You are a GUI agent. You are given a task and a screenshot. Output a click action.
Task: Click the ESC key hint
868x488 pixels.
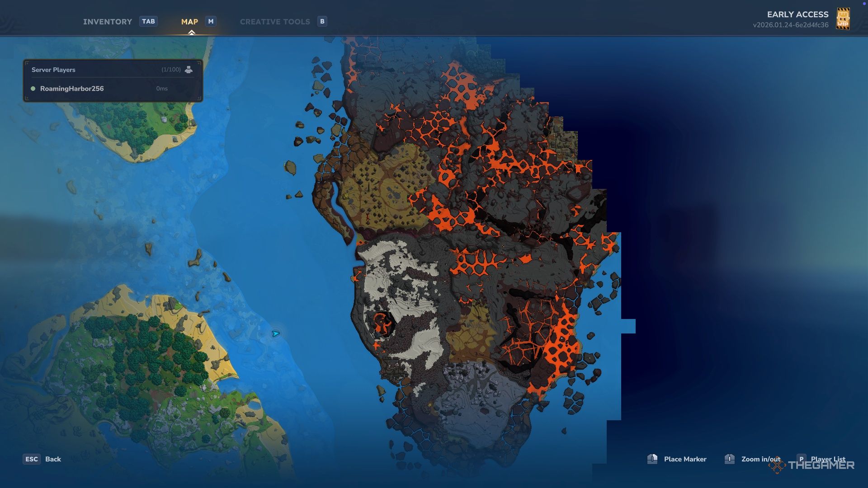tap(32, 459)
